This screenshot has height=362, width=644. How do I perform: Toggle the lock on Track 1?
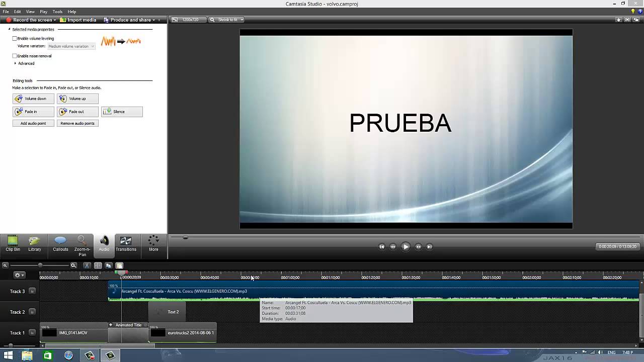(x=32, y=333)
